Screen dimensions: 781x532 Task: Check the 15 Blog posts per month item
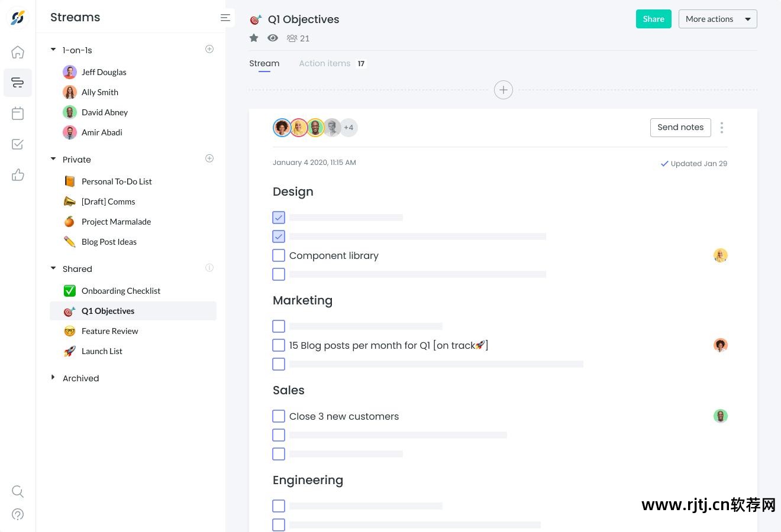click(279, 345)
